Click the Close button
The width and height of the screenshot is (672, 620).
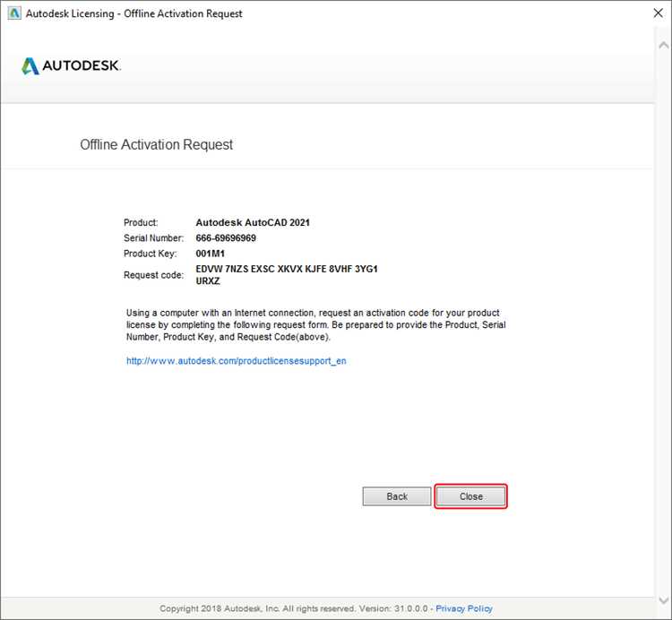(x=470, y=496)
